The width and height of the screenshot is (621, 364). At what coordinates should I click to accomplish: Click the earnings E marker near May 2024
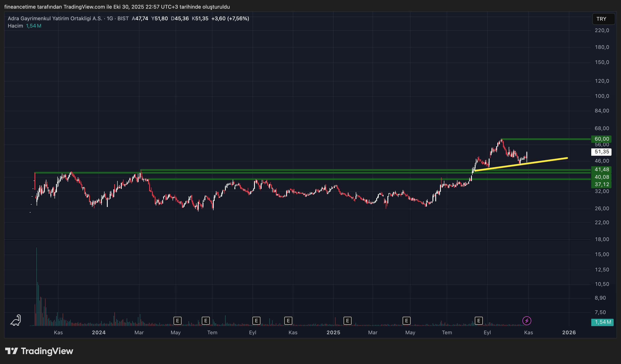[x=177, y=320]
